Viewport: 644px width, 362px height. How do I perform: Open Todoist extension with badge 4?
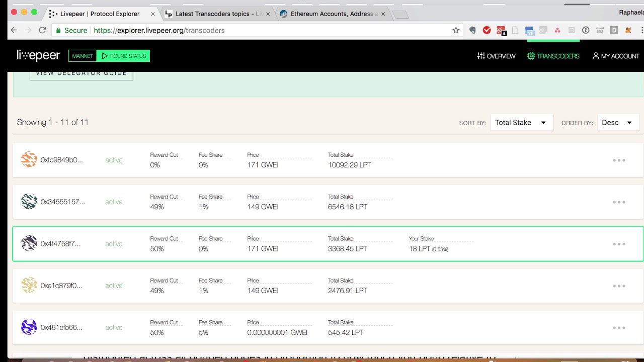pyautogui.click(x=501, y=31)
